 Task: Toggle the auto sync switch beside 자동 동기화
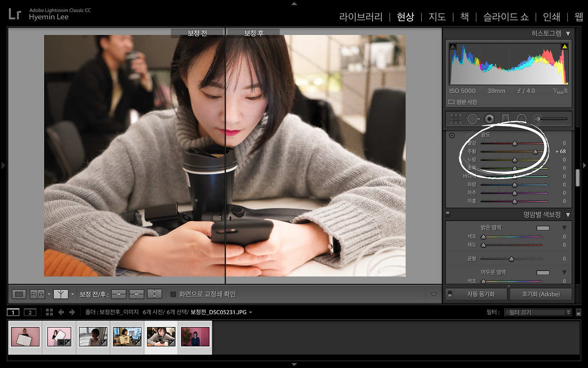(450, 294)
